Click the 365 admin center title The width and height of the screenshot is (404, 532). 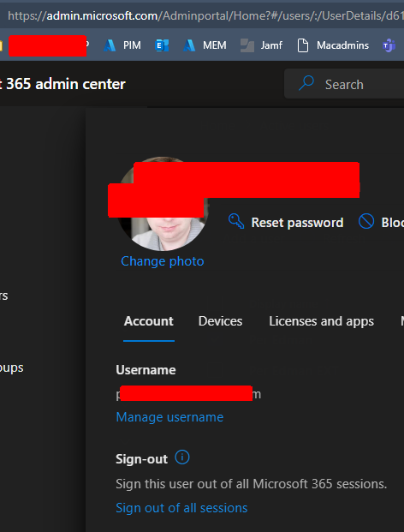point(62,84)
